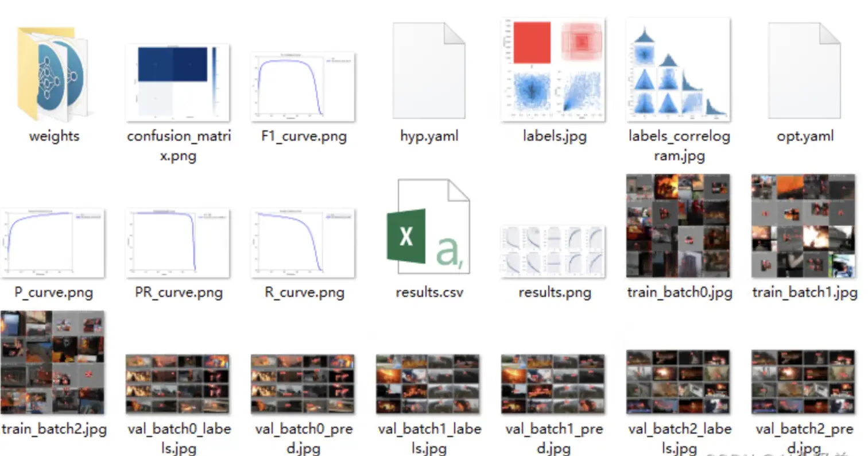The width and height of the screenshot is (868, 456).
Task: Click the val_batch1_labels.jpg file
Action: (428, 384)
